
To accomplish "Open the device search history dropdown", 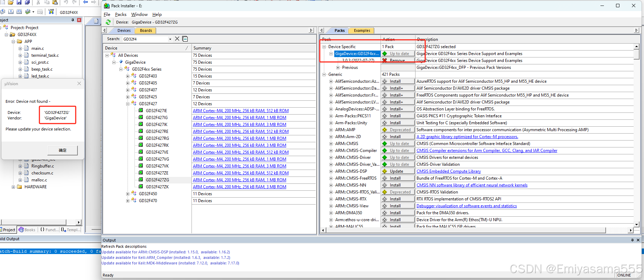I will [x=170, y=39].
